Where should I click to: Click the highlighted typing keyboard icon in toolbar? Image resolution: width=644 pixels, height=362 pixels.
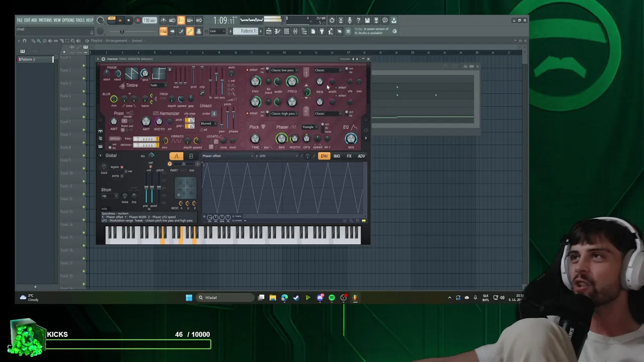[163, 31]
